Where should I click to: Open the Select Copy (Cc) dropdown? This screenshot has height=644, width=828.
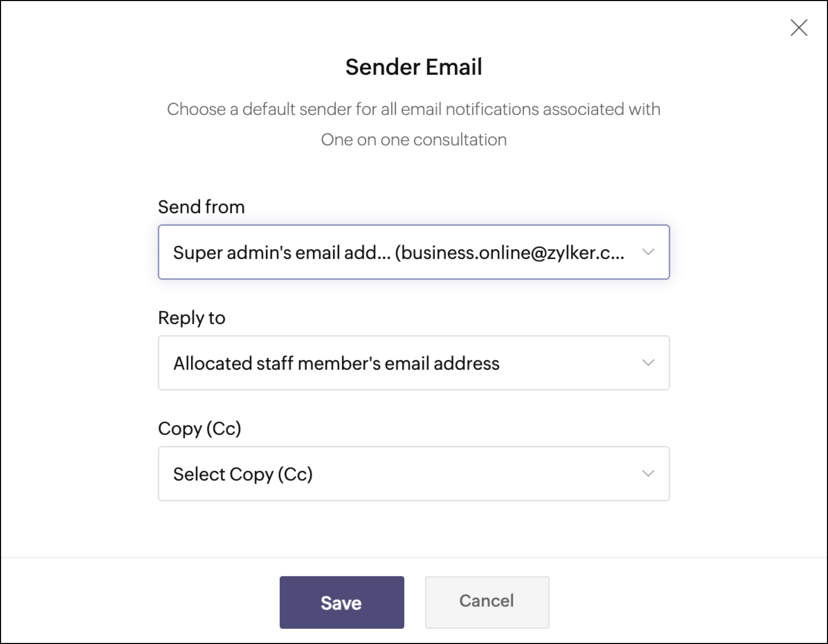(414, 473)
